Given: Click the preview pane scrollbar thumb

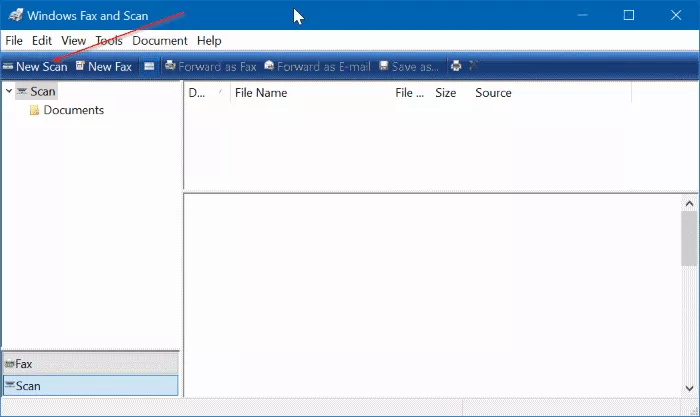Looking at the screenshot, I should [689, 238].
